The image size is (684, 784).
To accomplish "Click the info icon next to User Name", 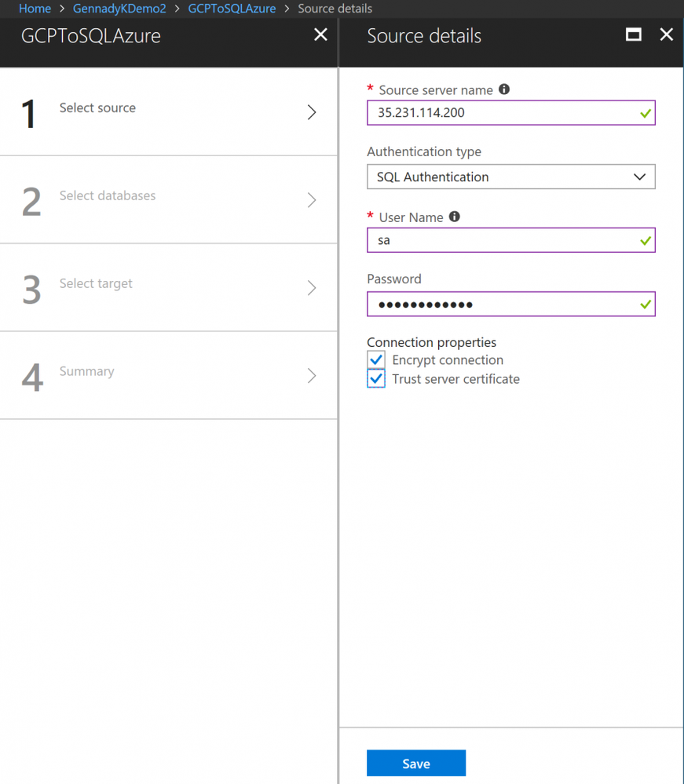I will pyautogui.click(x=454, y=217).
